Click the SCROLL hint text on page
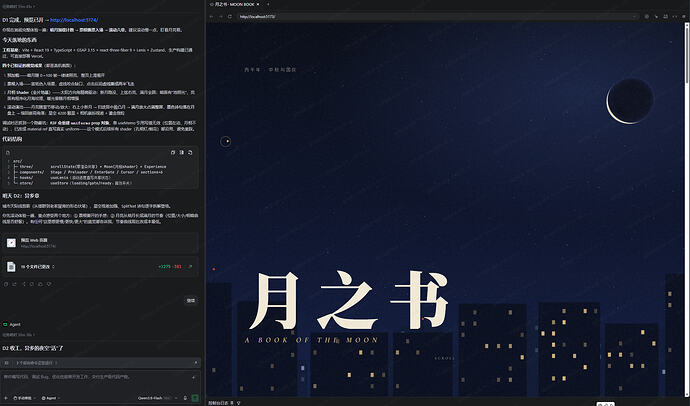The image size is (690, 406). tap(444, 358)
